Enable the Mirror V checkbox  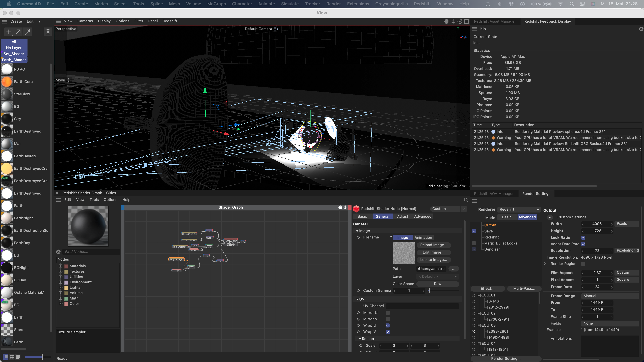tap(388, 319)
